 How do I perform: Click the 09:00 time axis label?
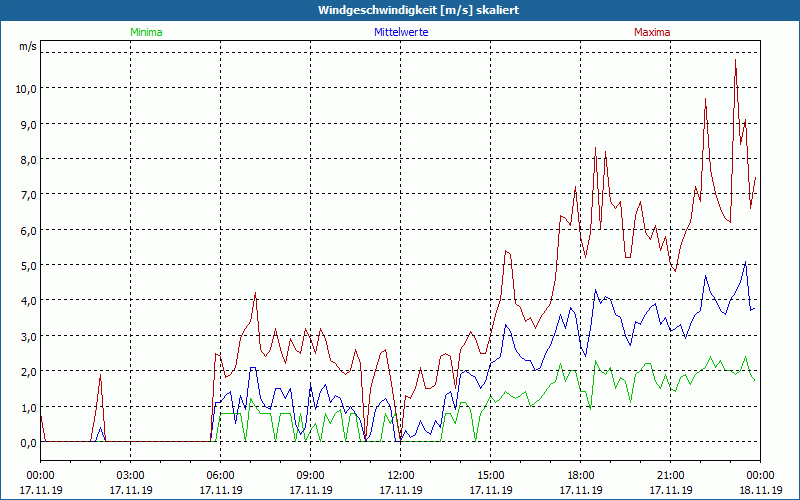click(311, 476)
